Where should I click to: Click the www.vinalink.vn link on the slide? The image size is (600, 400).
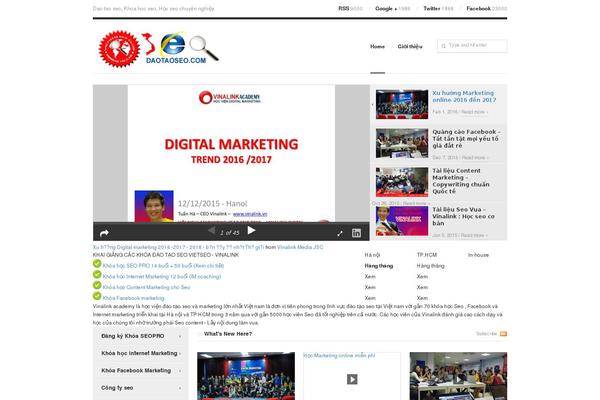[250, 214]
